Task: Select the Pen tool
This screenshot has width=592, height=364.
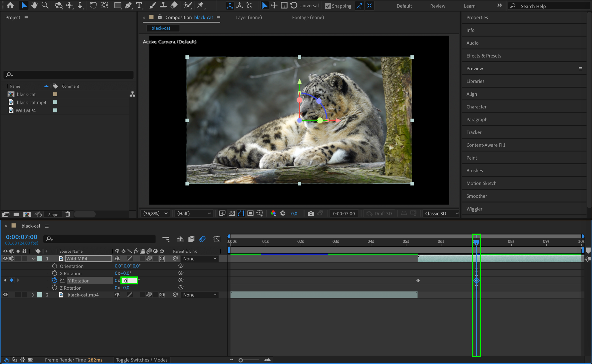Action: pos(128,5)
